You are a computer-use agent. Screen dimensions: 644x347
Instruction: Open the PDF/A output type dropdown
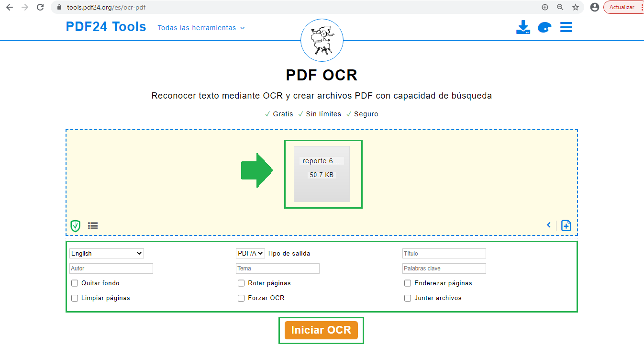click(250, 253)
